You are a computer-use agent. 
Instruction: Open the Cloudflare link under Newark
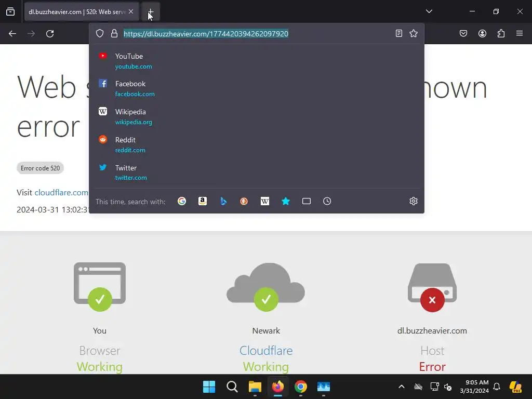[x=266, y=351]
